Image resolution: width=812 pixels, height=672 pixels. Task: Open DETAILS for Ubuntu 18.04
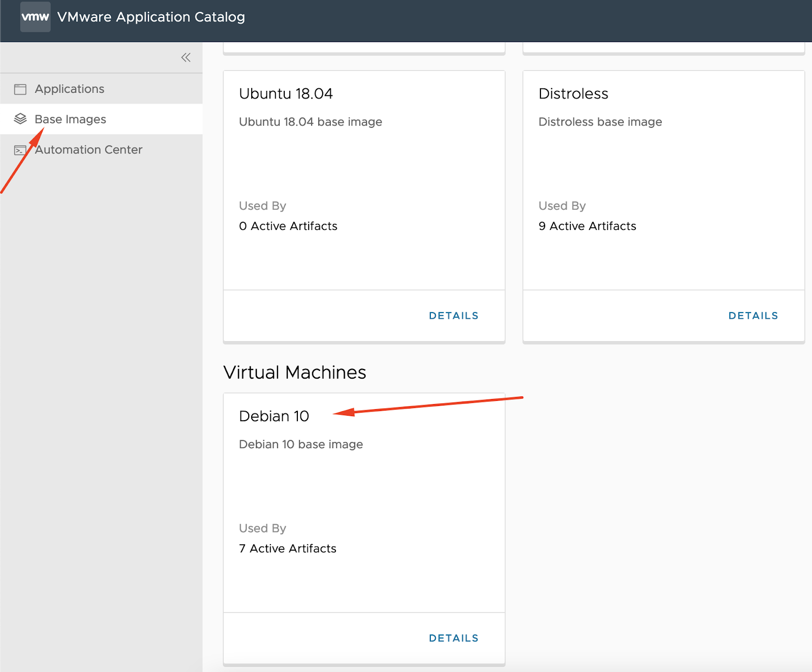click(x=454, y=316)
